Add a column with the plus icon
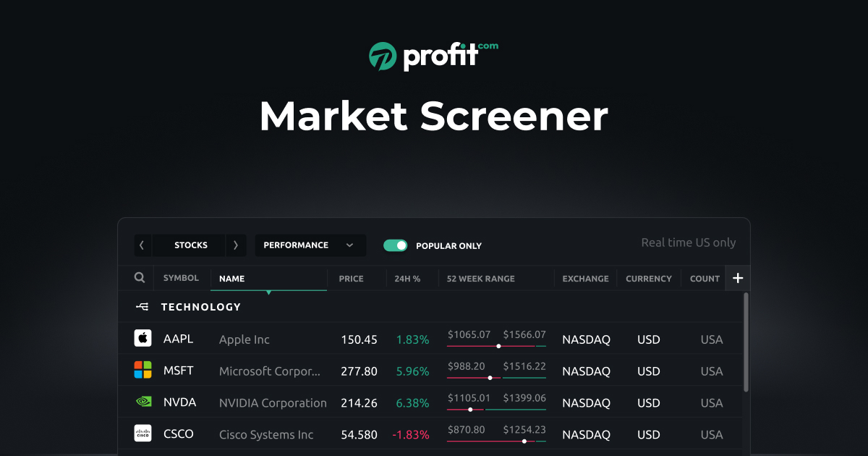Image resolution: width=868 pixels, height=456 pixels. point(738,278)
